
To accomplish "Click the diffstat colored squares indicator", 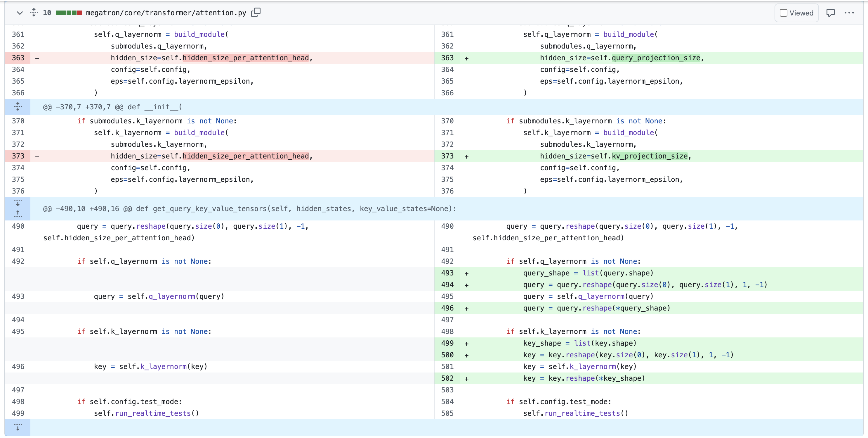I will point(69,13).
